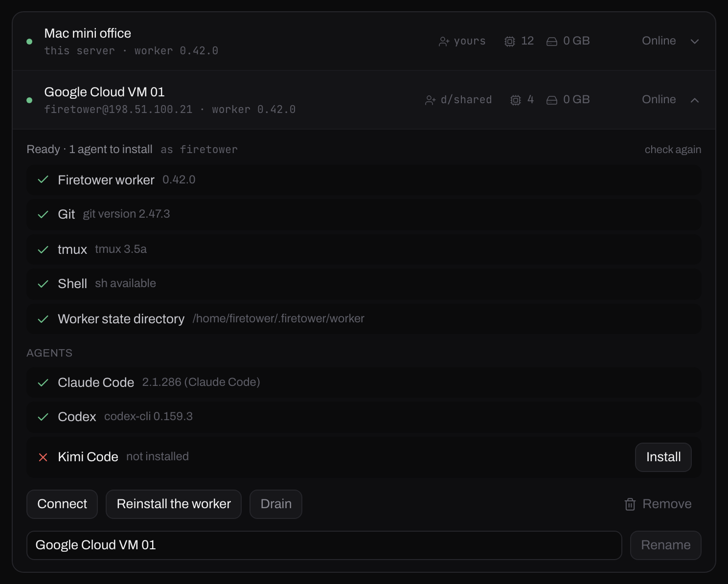
Task: Focus the server name input field
Action: [x=324, y=545]
